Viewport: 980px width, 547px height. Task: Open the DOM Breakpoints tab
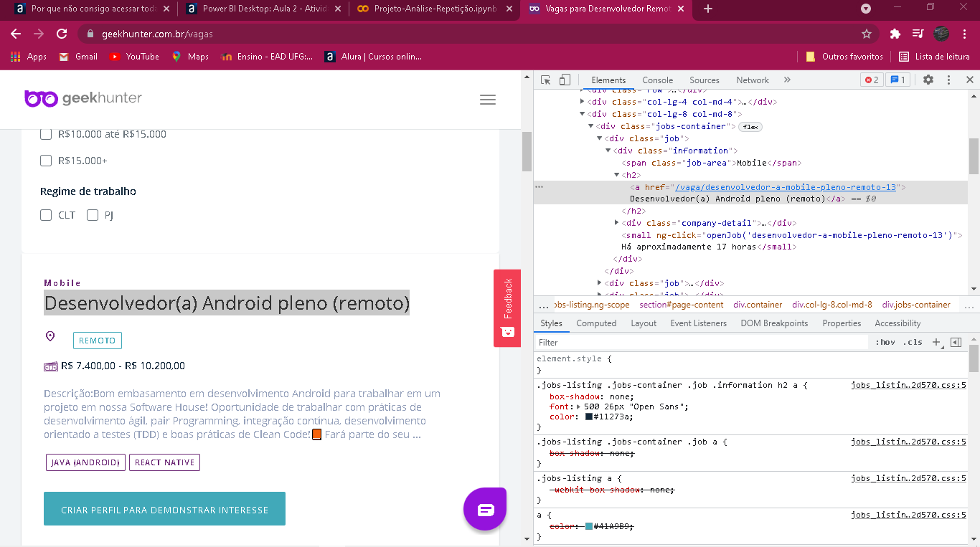click(x=775, y=323)
